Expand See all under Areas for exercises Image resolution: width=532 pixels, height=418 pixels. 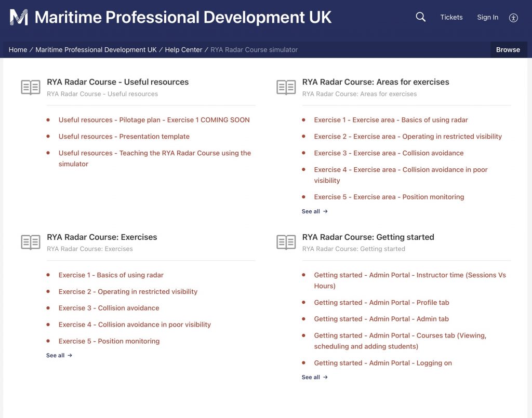[314, 211]
